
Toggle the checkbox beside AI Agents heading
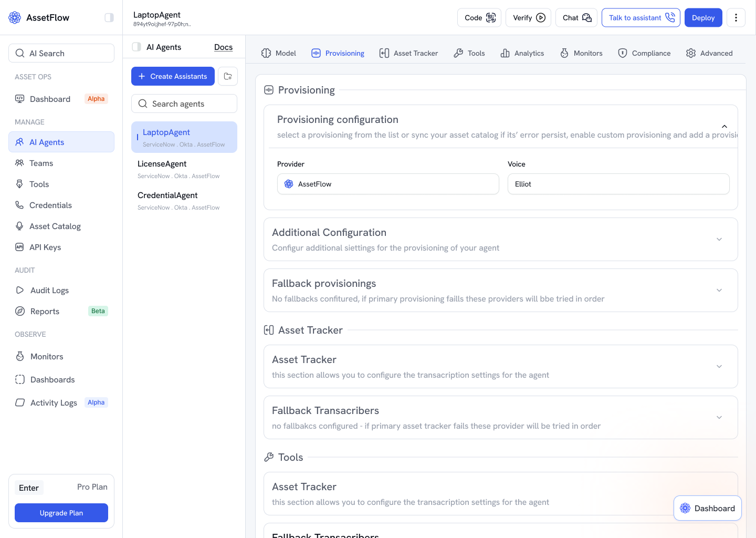coord(136,47)
